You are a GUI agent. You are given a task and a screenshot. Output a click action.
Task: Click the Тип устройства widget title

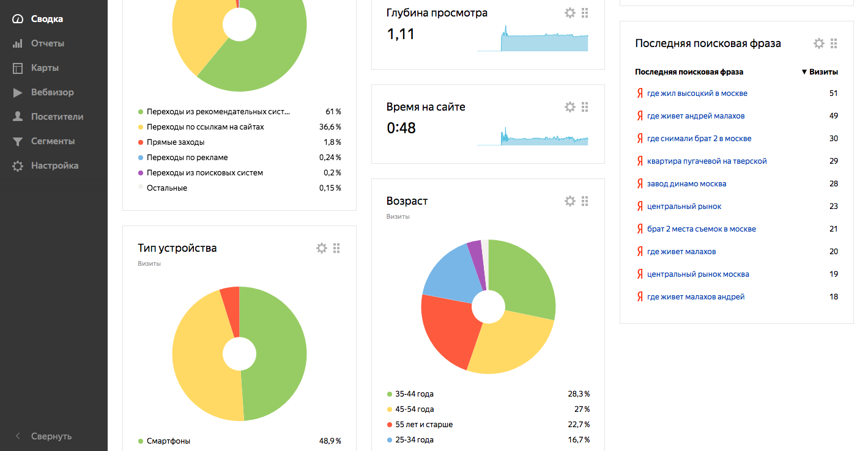click(177, 248)
